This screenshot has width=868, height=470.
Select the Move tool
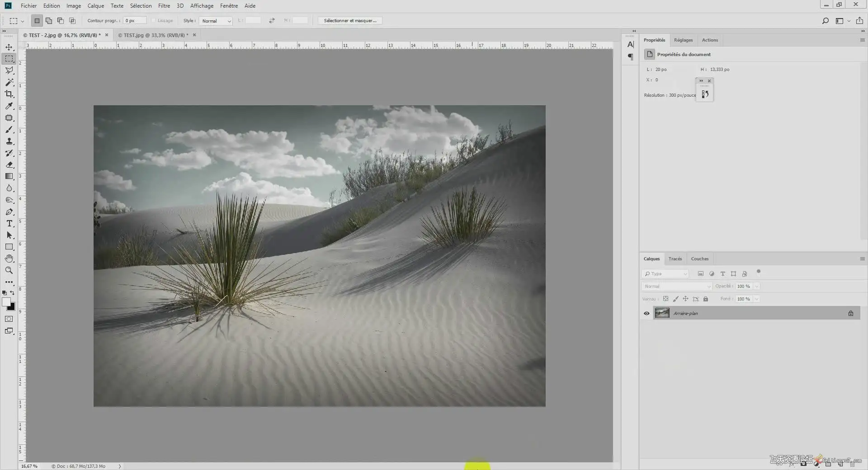pyautogui.click(x=9, y=47)
